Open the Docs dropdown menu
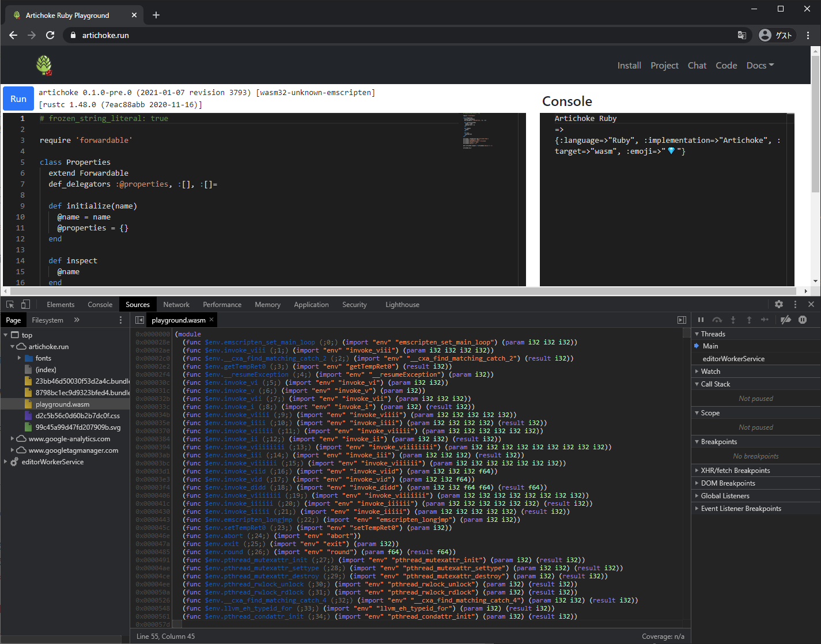821x644 pixels. [760, 66]
